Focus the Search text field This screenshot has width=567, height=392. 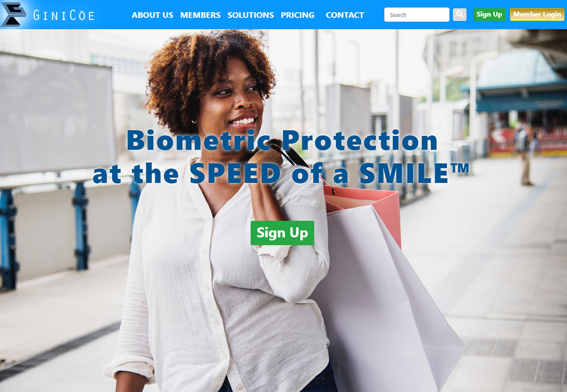[x=417, y=15]
